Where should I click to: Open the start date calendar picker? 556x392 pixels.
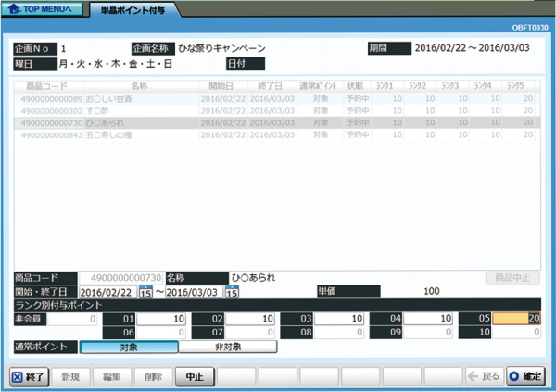click(x=145, y=293)
